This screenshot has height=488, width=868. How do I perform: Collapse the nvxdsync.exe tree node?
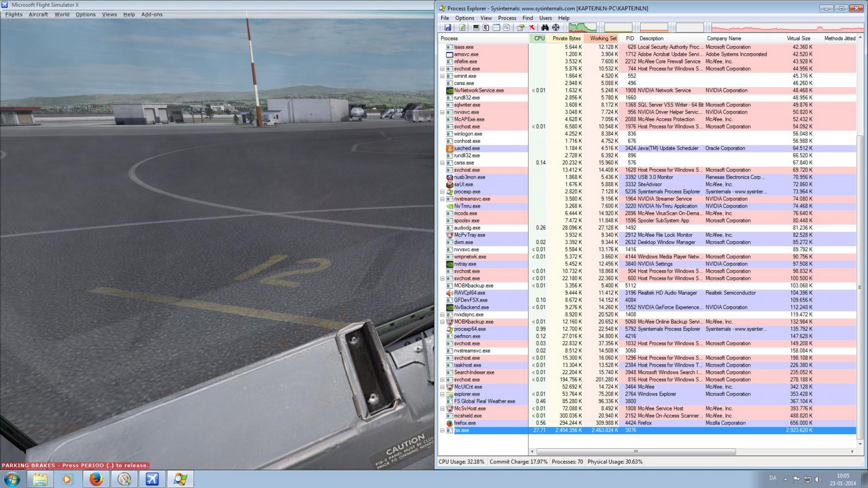pyautogui.click(x=442, y=314)
